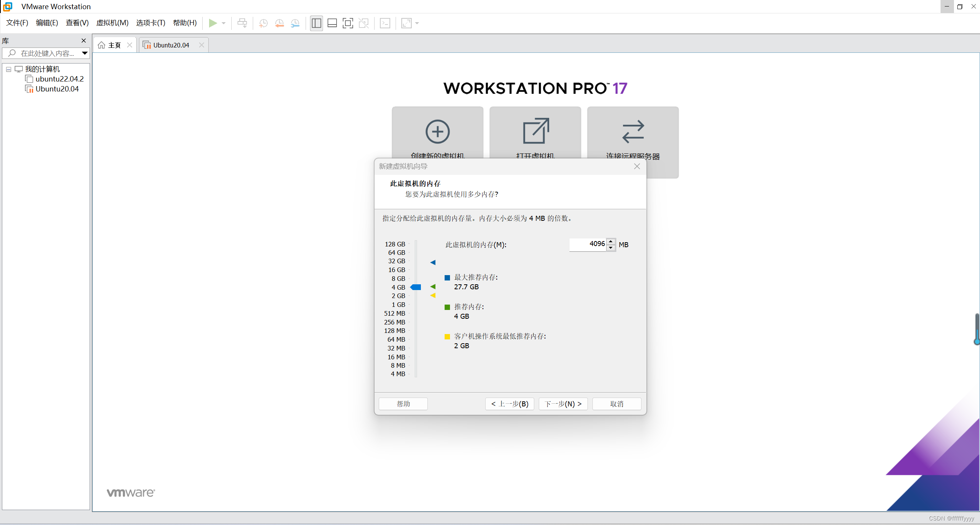This screenshot has width=980, height=525.
Task: Switch to the Ubuntu20.04 tab
Action: tap(171, 45)
